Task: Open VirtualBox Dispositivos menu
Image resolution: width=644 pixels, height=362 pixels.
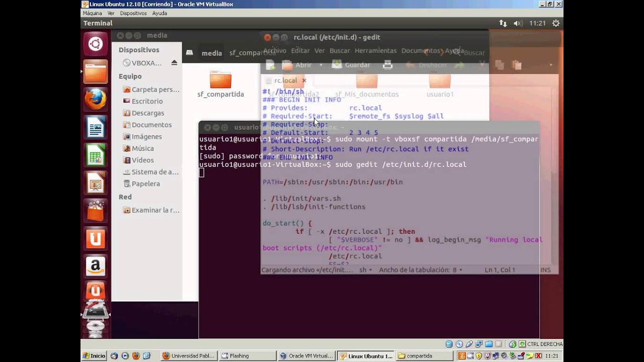Action: coord(133,13)
